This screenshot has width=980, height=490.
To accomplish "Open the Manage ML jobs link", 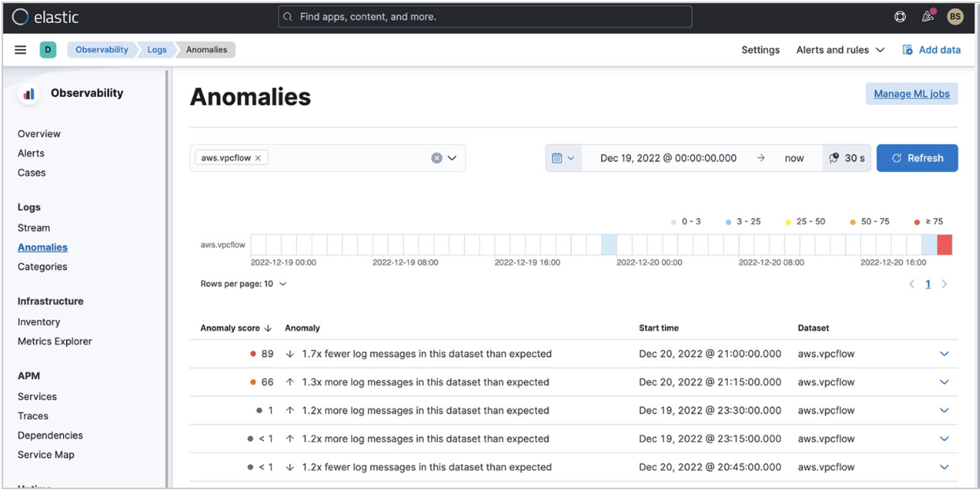I will coord(911,94).
